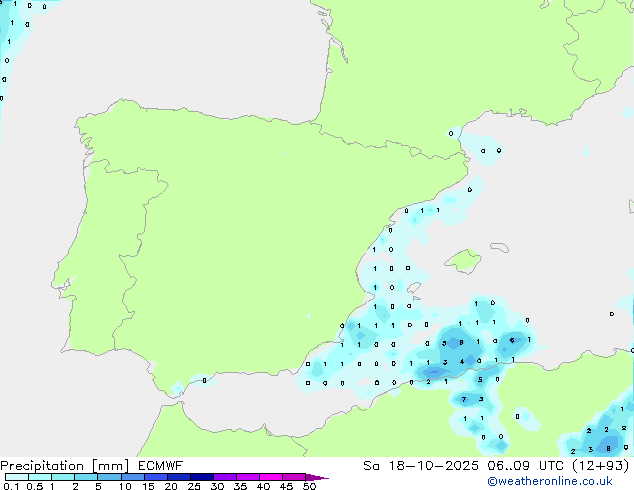Viewport: 634px width, 490px height.
Task: Click the '0.5' legend scale label
Action: pos(35,486)
